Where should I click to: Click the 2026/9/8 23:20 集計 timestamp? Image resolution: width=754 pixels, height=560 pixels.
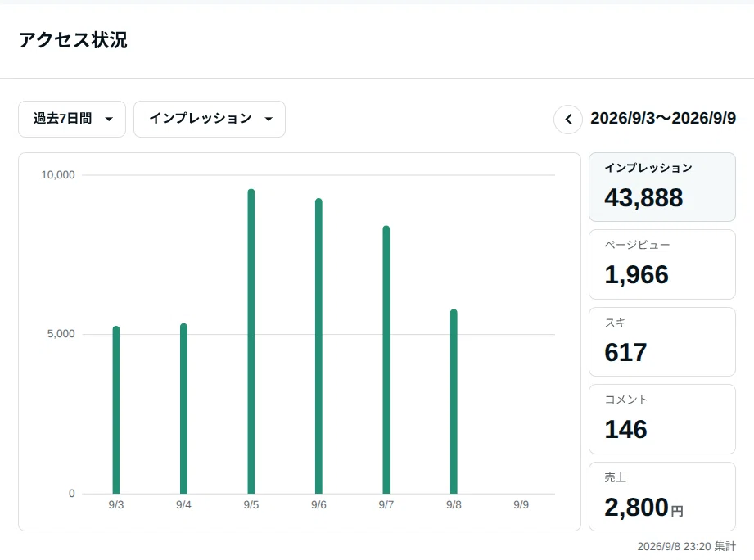(686, 547)
